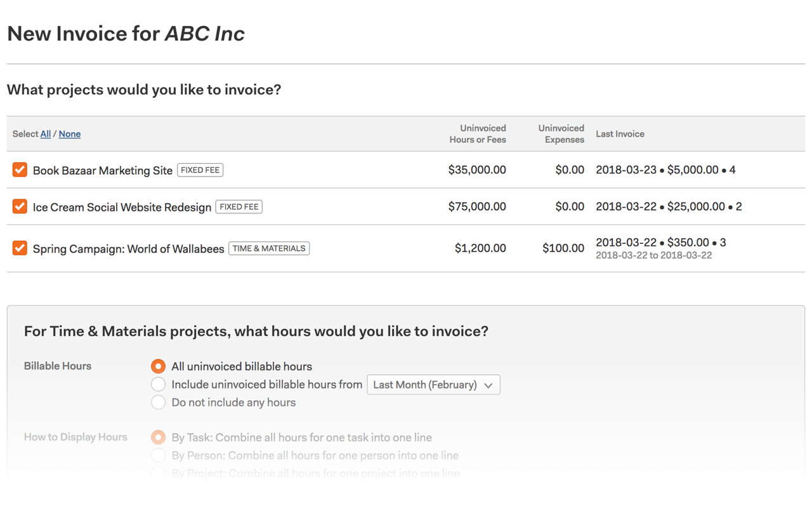This screenshot has height=508, width=812.
Task: Click the FIXED FEE badge on Book Bazaar
Action: (200, 170)
